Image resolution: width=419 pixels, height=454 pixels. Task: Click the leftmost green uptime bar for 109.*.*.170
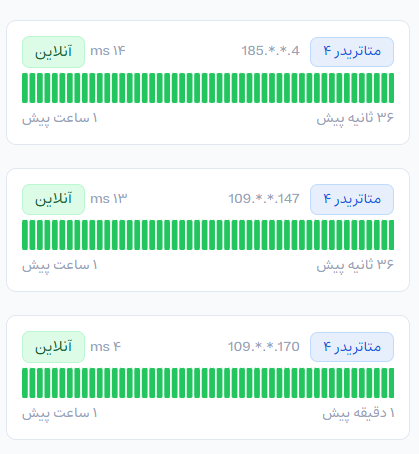pos(25,383)
